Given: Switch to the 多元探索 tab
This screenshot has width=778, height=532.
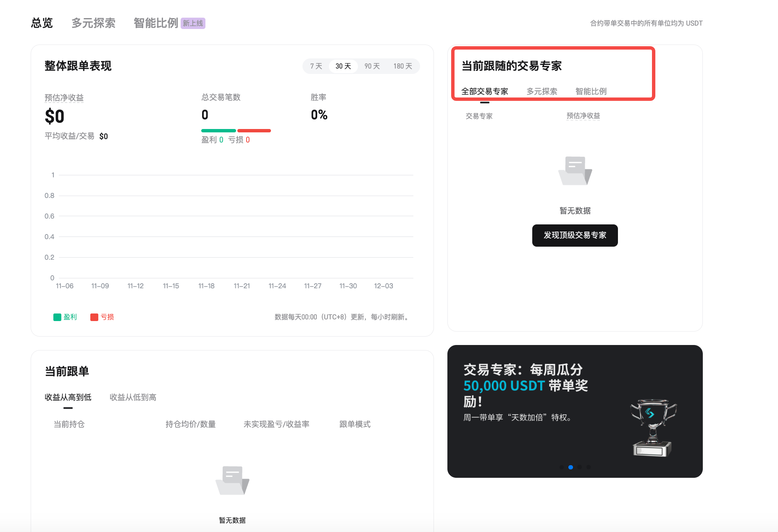Looking at the screenshot, I should (93, 23).
